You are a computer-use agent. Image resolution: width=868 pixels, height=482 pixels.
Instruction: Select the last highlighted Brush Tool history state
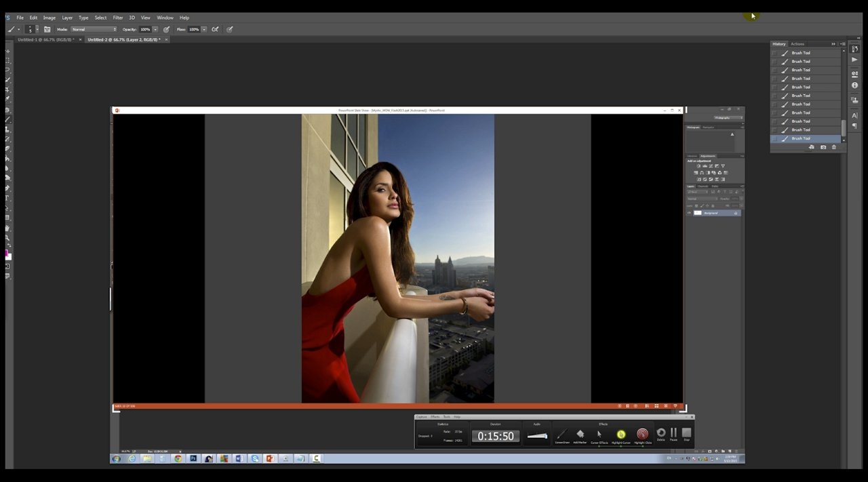coord(806,138)
